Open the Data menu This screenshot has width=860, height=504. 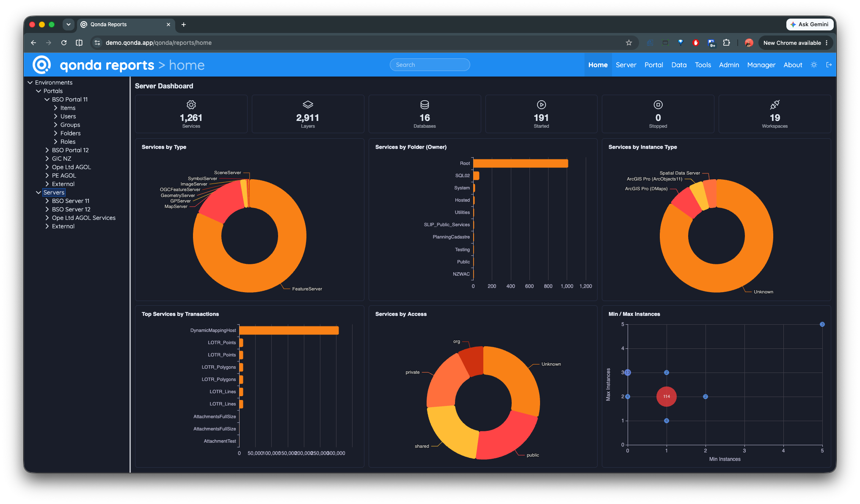(679, 65)
